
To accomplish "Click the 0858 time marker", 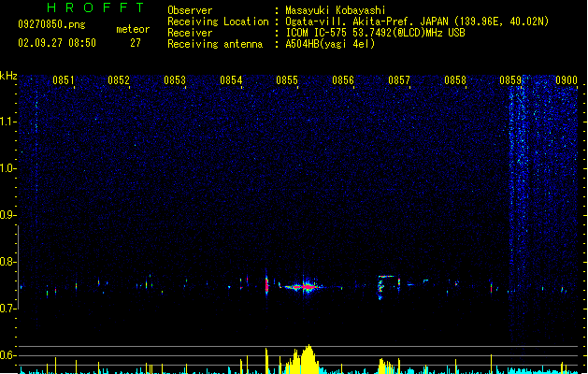I will [x=455, y=80].
